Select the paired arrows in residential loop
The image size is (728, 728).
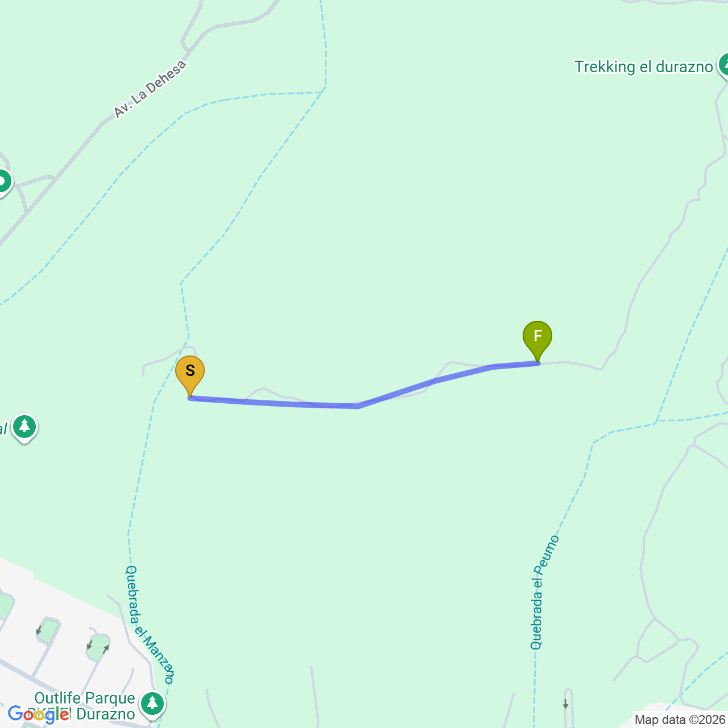coord(97,647)
